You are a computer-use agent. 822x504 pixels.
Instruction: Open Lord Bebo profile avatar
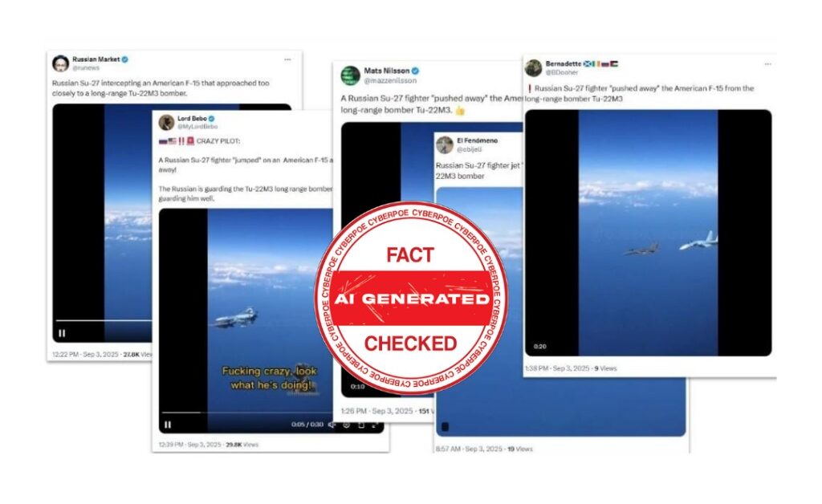(167, 122)
